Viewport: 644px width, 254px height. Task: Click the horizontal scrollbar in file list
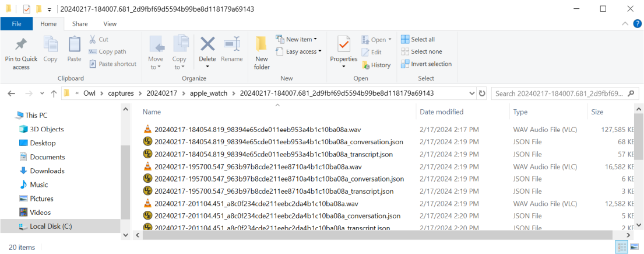click(377, 235)
